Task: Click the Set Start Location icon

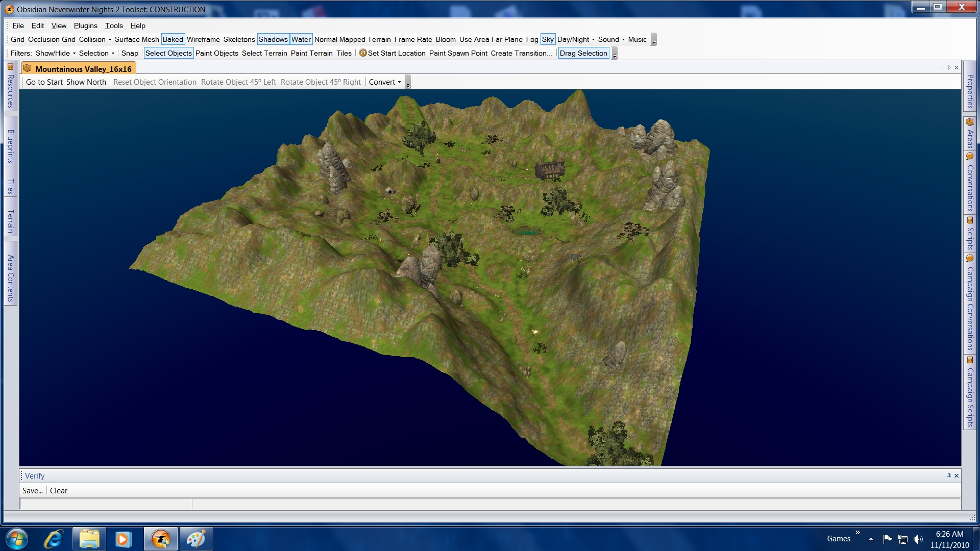Action: click(x=363, y=53)
